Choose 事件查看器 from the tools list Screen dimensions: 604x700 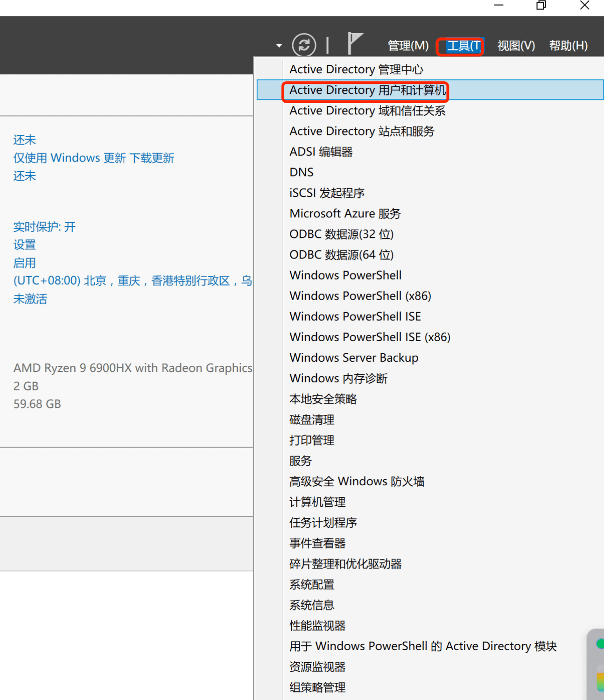coord(317,543)
